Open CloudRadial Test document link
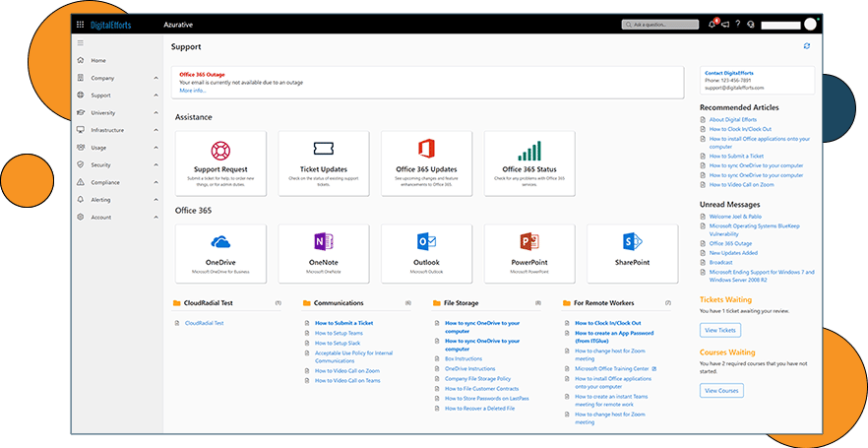Image resolution: width=868 pixels, height=448 pixels. tap(205, 323)
